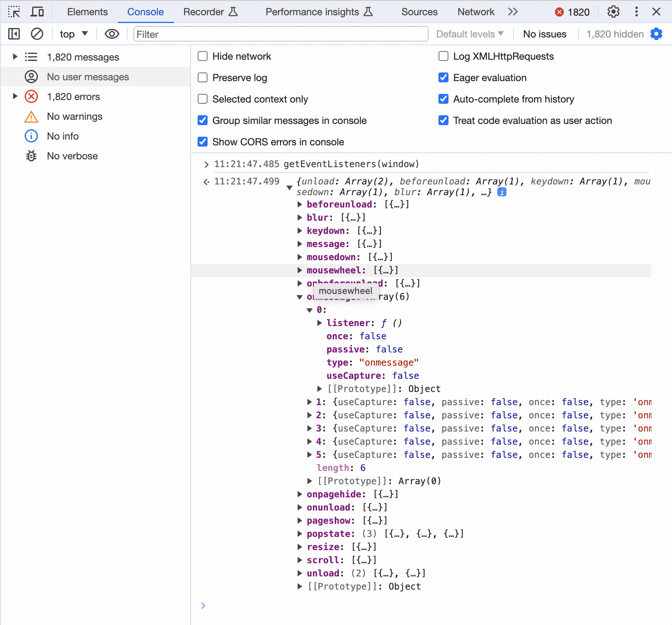672x625 pixels.
Task: Click the inspect element picker icon
Action: [x=14, y=12]
